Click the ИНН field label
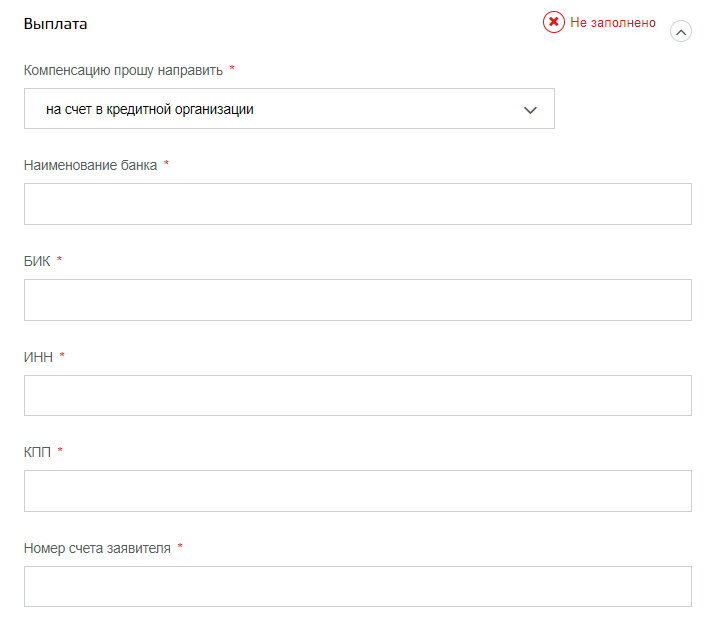Screen dimensions: 713x621 [38, 357]
